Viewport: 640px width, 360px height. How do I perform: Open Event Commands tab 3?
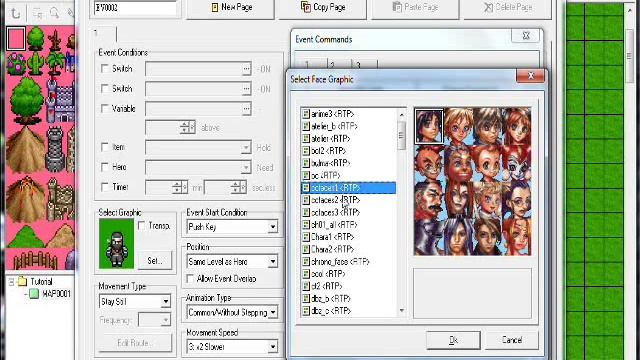point(364,64)
